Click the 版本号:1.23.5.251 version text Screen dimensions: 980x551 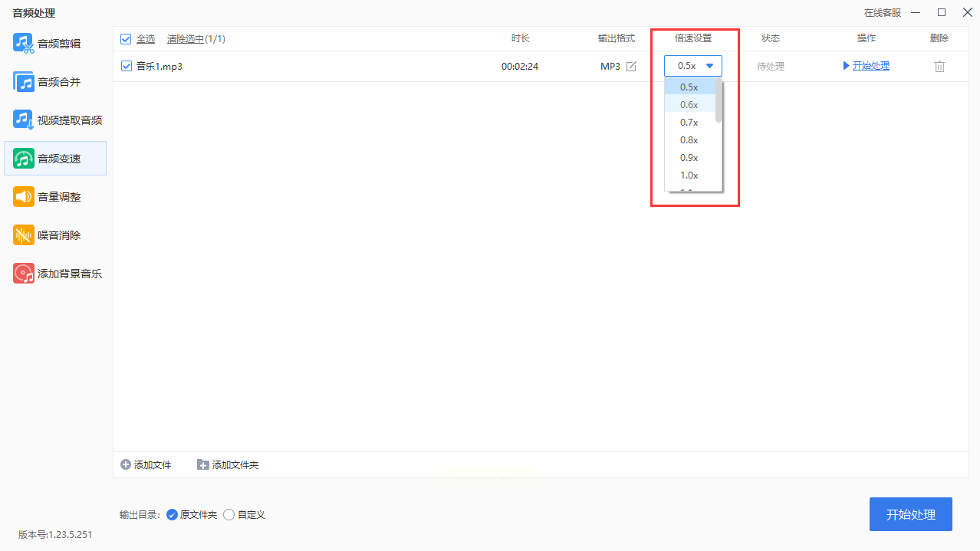[55, 535]
